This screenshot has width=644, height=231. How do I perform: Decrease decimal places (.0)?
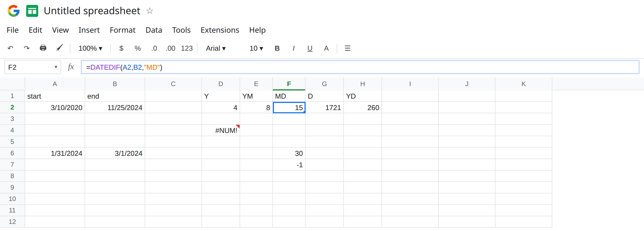(154, 48)
